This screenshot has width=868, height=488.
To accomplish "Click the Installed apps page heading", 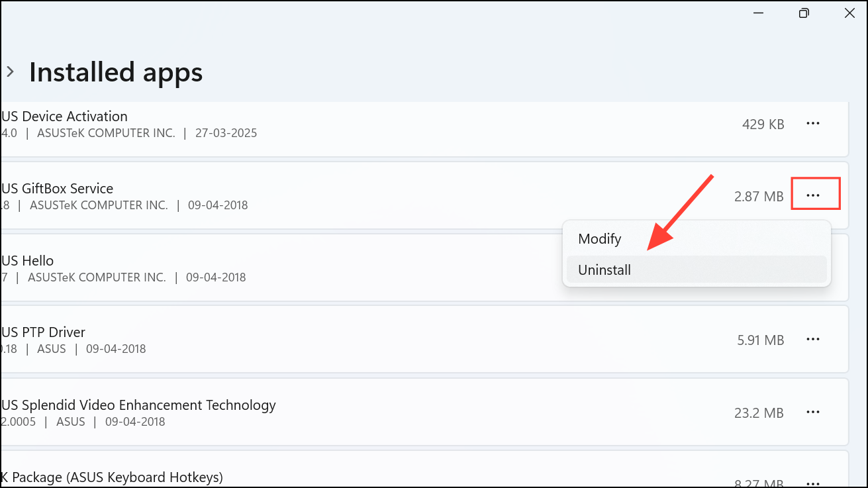I will (x=116, y=72).
